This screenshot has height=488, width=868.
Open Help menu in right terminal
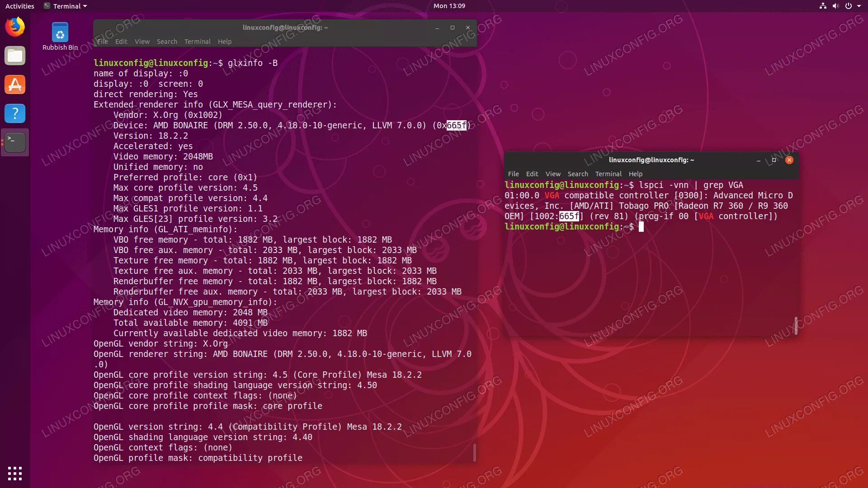[635, 174]
